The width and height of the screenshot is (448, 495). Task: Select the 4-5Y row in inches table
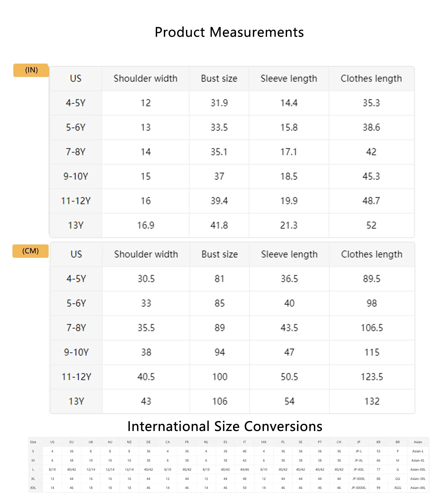click(x=232, y=103)
